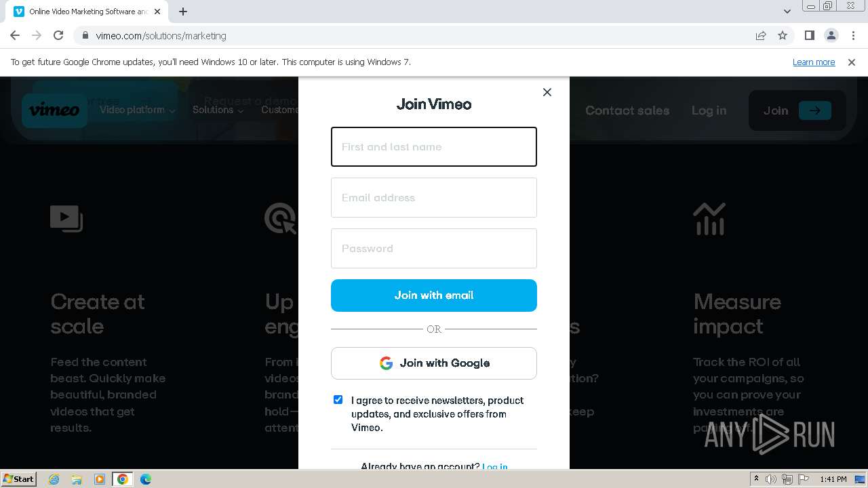The image size is (868, 488).
Task: Open File Explorer from taskbar
Action: click(77, 479)
